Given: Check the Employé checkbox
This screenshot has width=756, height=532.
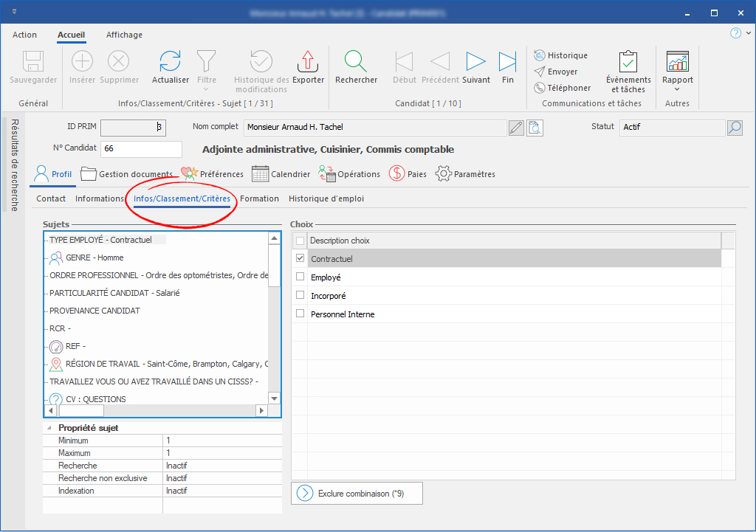Looking at the screenshot, I should (300, 277).
